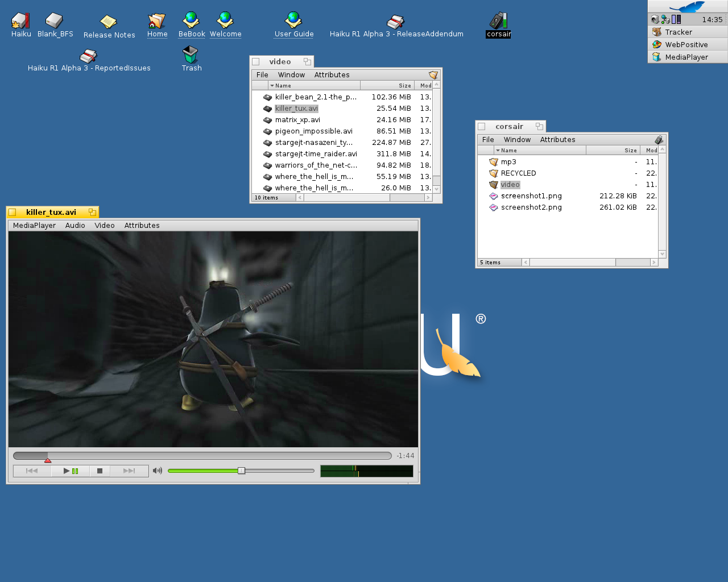This screenshot has height=582, width=728.
Task: Click the folder icon in video window menu bar
Action: tap(433, 75)
